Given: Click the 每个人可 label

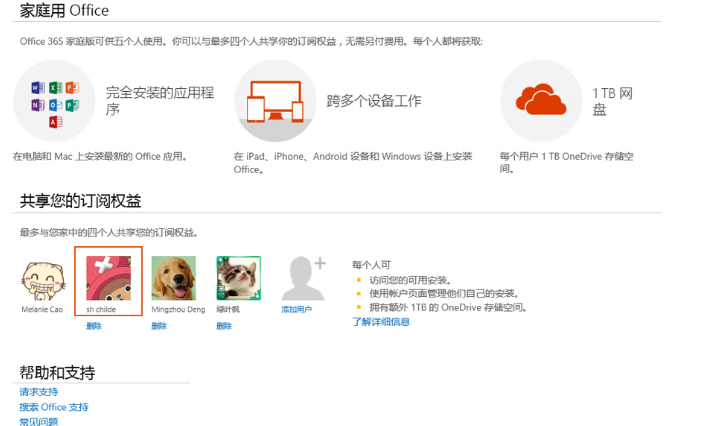Looking at the screenshot, I should coord(371,265).
